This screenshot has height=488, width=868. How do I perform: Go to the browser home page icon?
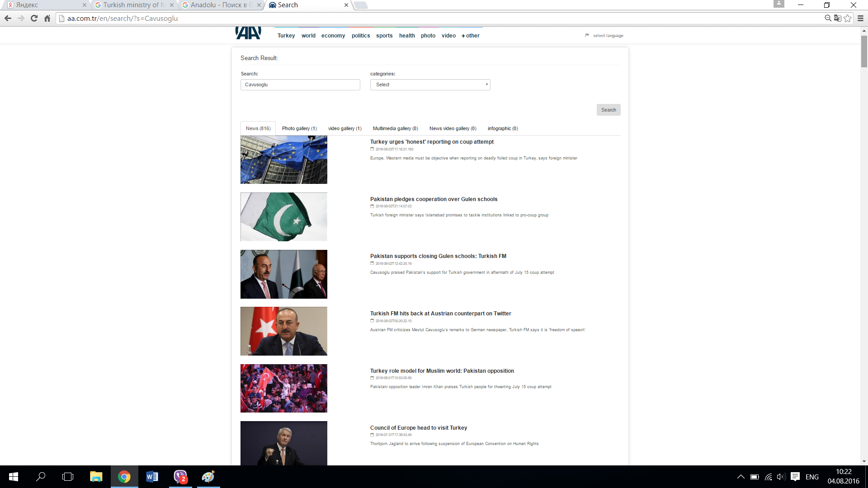click(x=47, y=18)
